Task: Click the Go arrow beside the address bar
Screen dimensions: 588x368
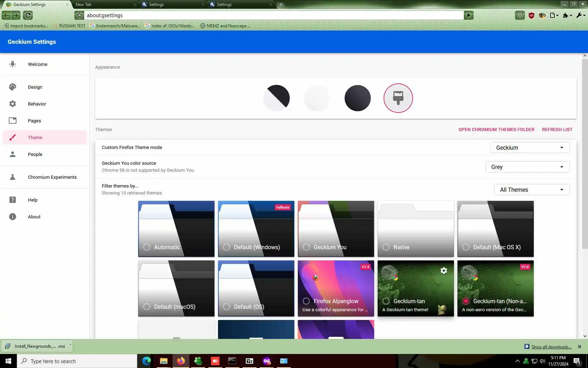Action: [469, 15]
